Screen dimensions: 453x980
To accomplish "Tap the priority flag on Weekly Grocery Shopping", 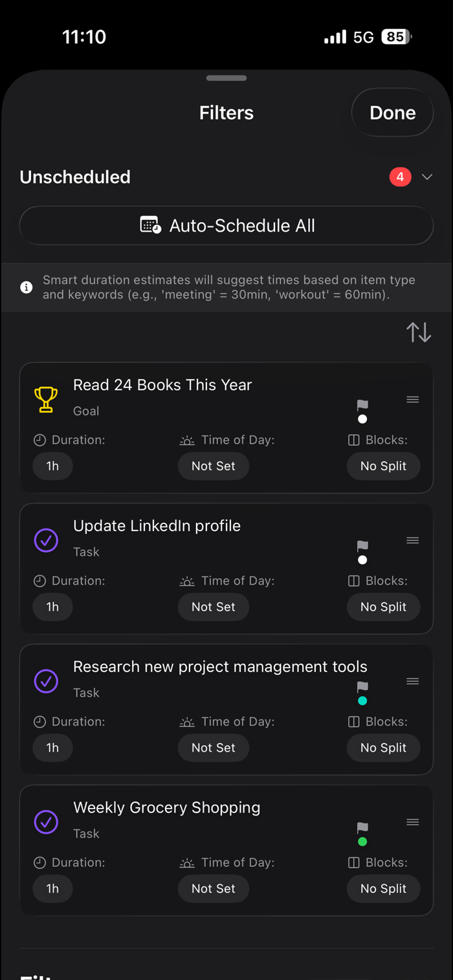I will point(362,827).
